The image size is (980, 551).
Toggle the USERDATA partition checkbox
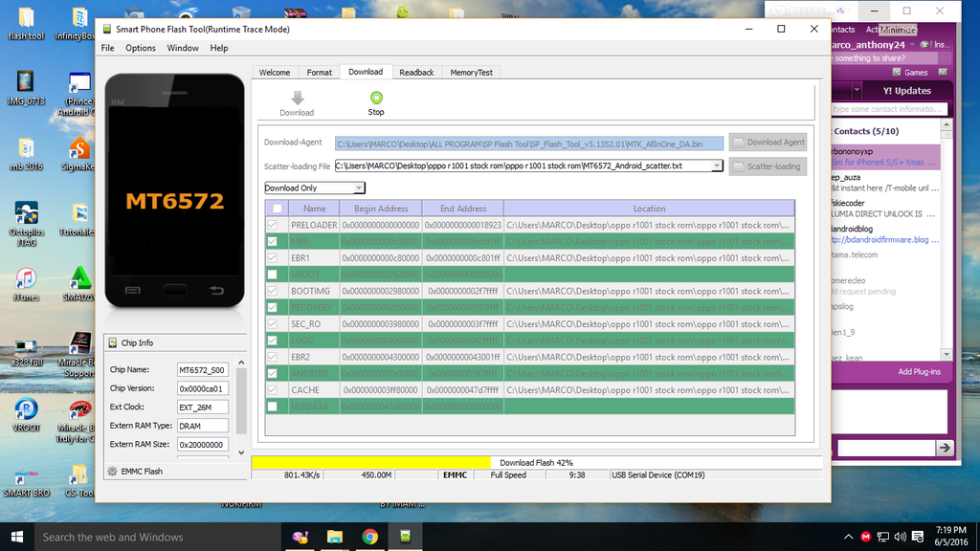272,407
